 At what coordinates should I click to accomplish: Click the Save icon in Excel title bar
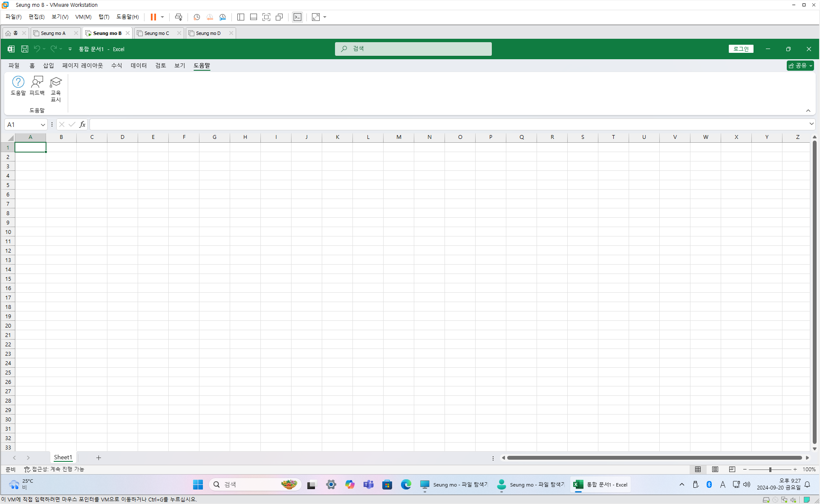(25, 49)
